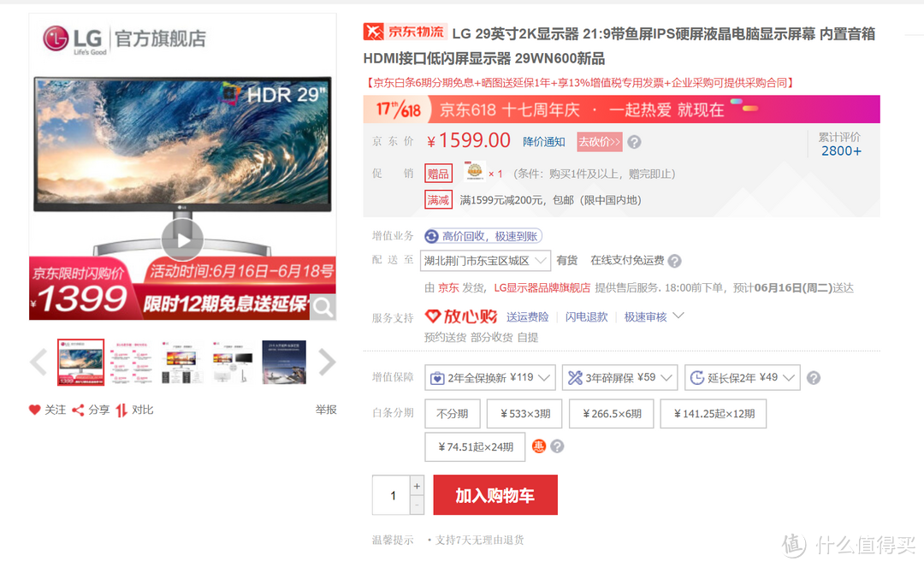Screen dimensions: 924x567
Task: Click the 京东 shipping link
Action: tap(448, 288)
